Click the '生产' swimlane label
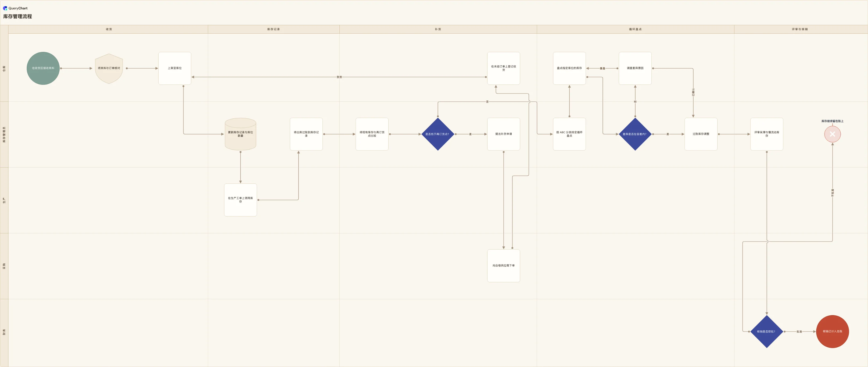This screenshot has width=868, height=367. pos(4,200)
